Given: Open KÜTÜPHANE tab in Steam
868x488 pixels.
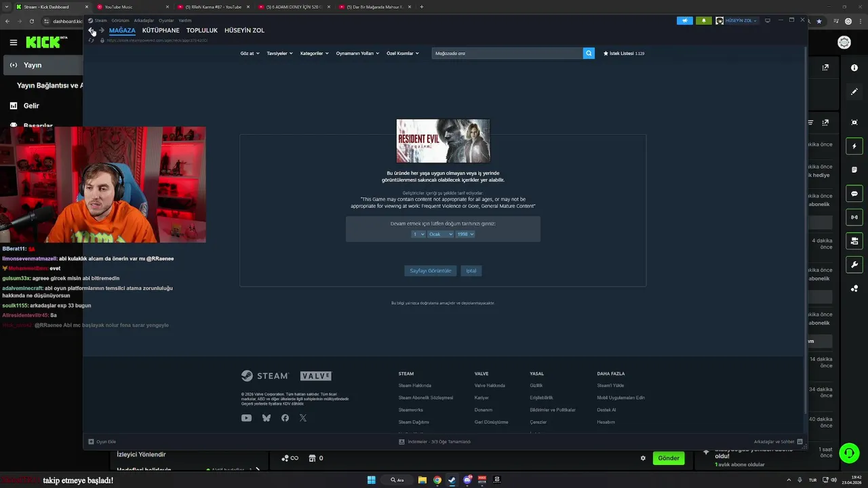Looking at the screenshot, I should tap(161, 30).
